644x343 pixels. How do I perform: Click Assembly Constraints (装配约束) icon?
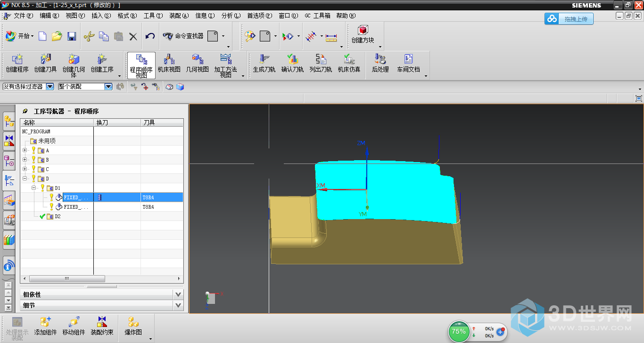(x=102, y=326)
